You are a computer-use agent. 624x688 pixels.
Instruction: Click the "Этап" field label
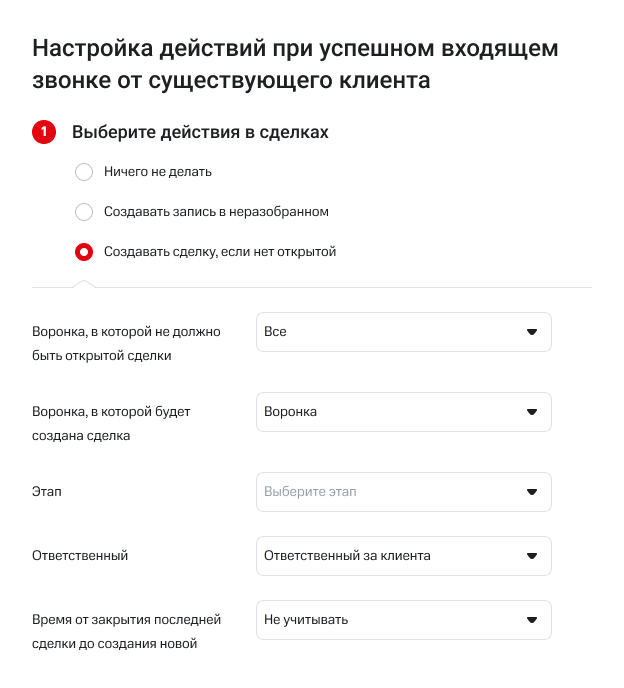pyautogui.click(x=48, y=492)
